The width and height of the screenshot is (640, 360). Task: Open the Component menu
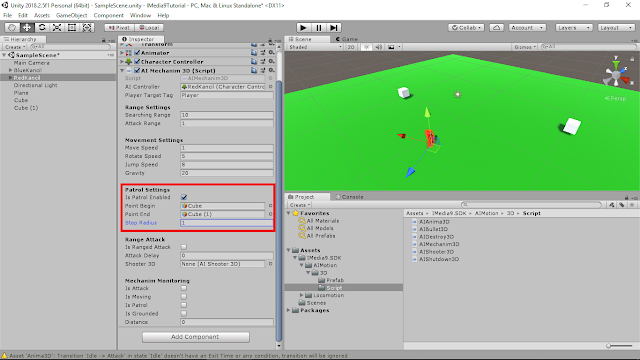click(108, 15)
